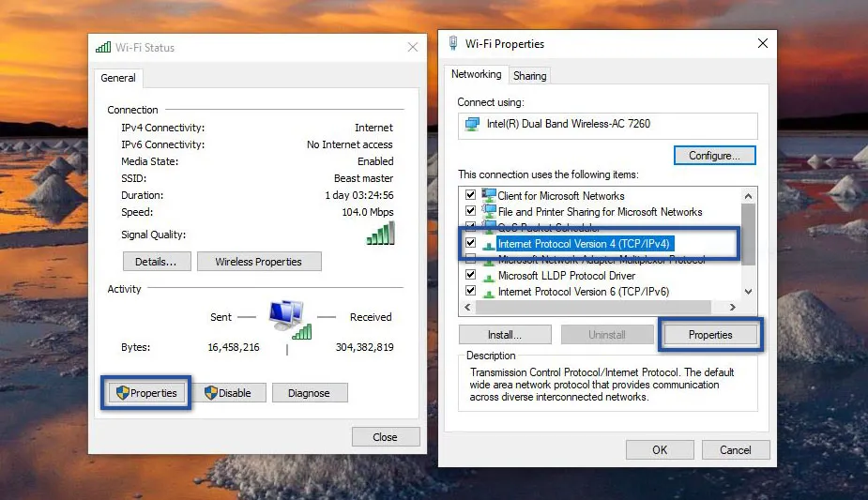Open Properties in Wi-Fi Status window

[x=146, y=393]
